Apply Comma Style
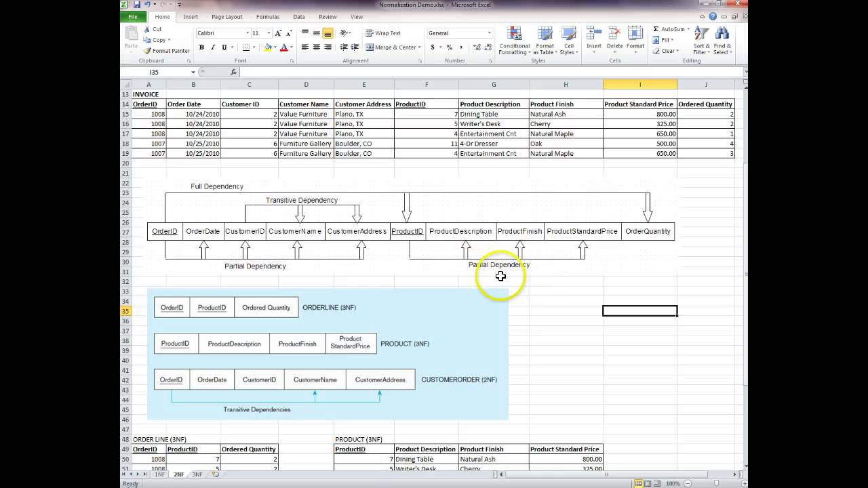This screenshot has width=868, height=488. pos(460,47)
